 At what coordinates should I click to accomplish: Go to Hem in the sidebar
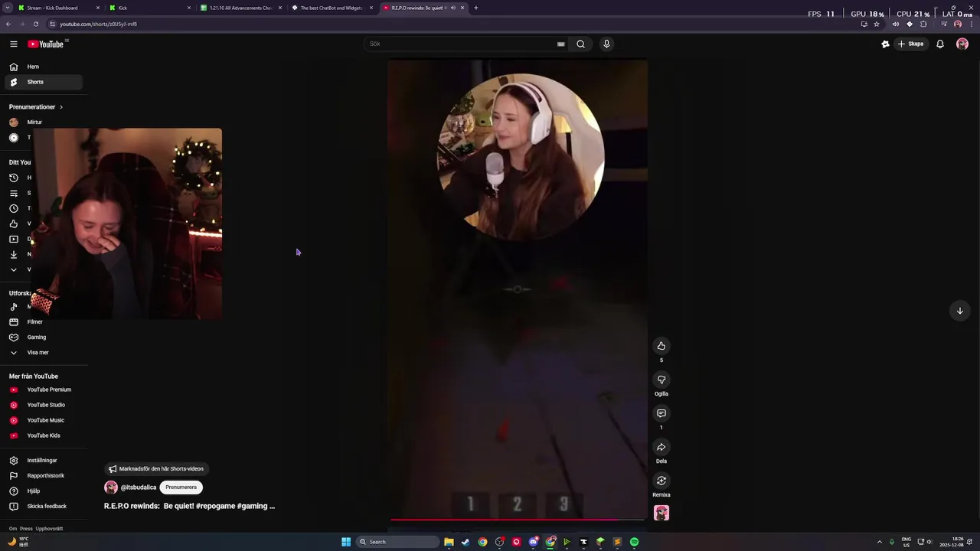pos(43,67)
